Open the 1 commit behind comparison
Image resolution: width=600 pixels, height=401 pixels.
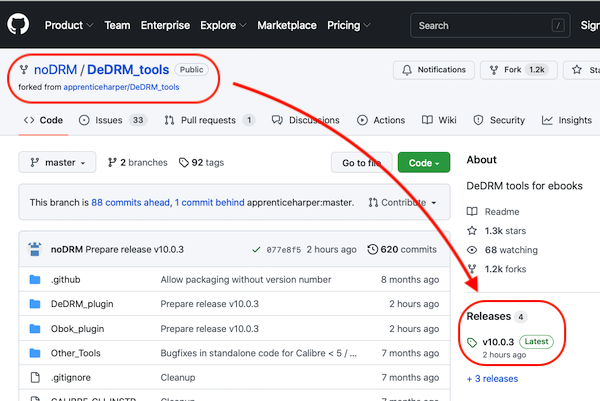[209, 202]
